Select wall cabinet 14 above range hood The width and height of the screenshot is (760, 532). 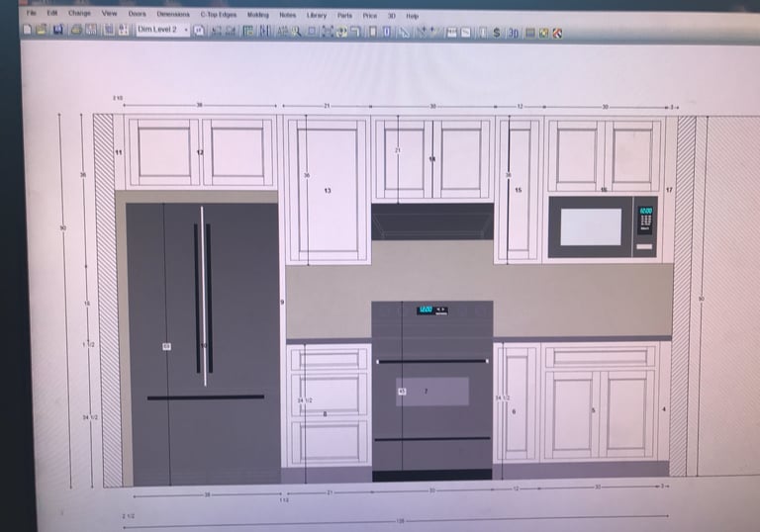432,158
